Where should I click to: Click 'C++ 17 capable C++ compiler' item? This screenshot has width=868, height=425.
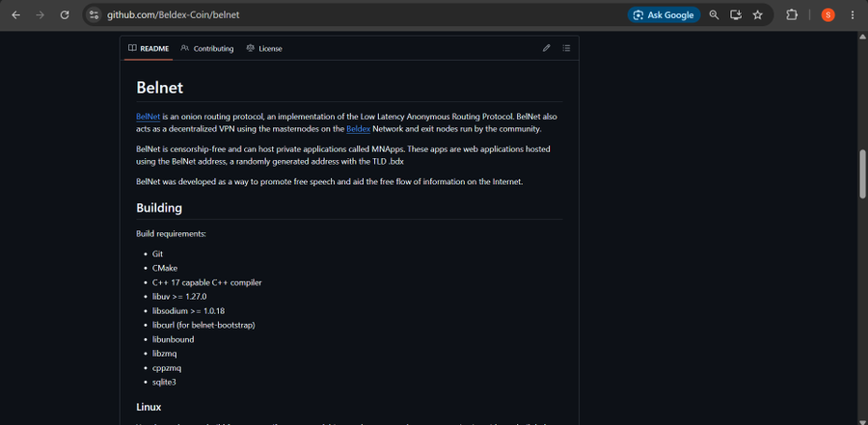click(x=206, y=282)
